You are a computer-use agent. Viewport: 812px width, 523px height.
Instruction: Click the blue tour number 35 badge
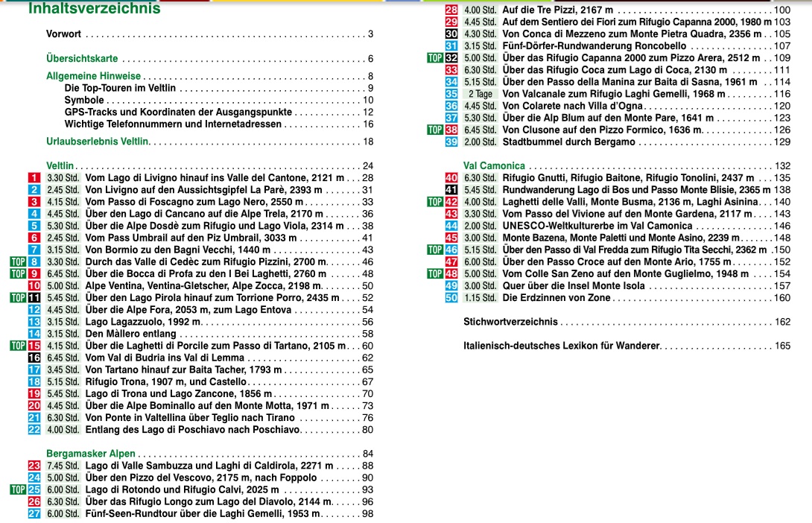[451, 94]
